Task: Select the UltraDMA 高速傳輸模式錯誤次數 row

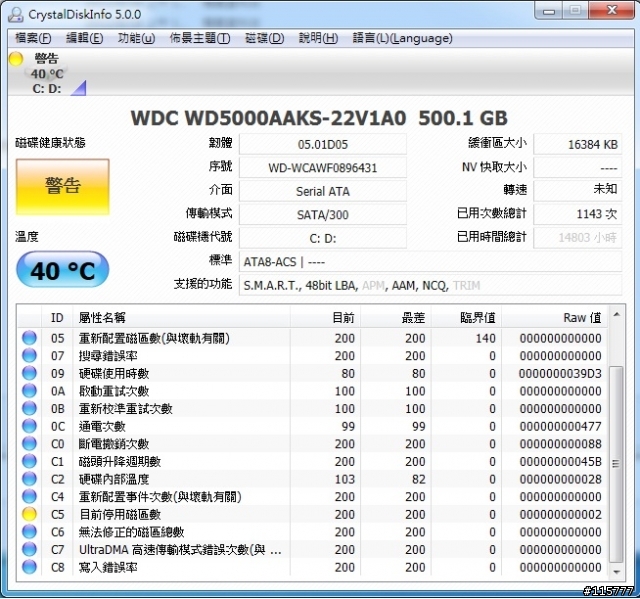Action: tap(313, 549)
